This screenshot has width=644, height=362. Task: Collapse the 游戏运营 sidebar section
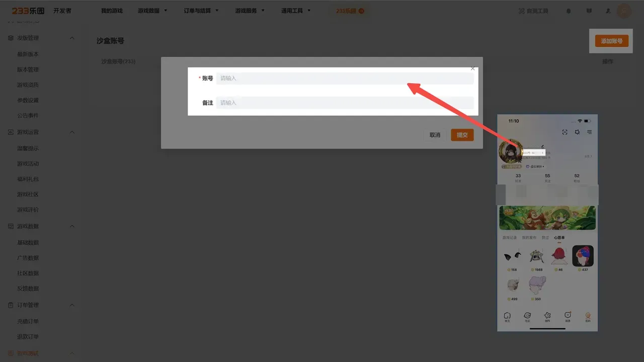pos(71,132)
